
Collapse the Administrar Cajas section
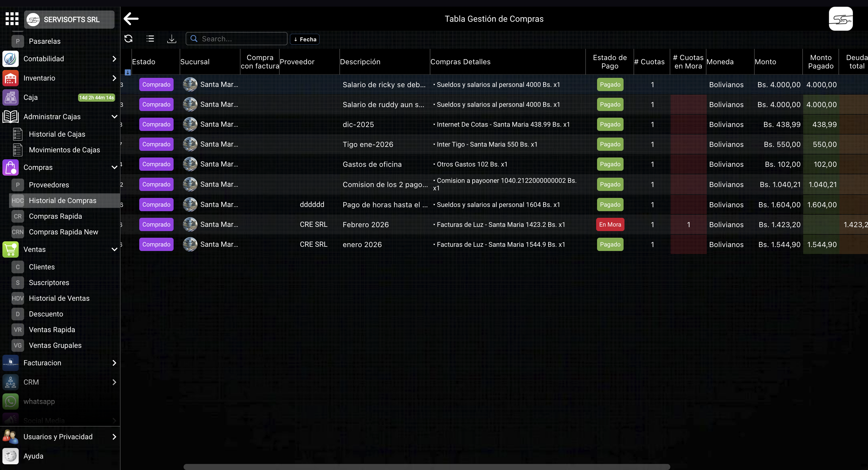pyautogui.click(x=114, y=117)
